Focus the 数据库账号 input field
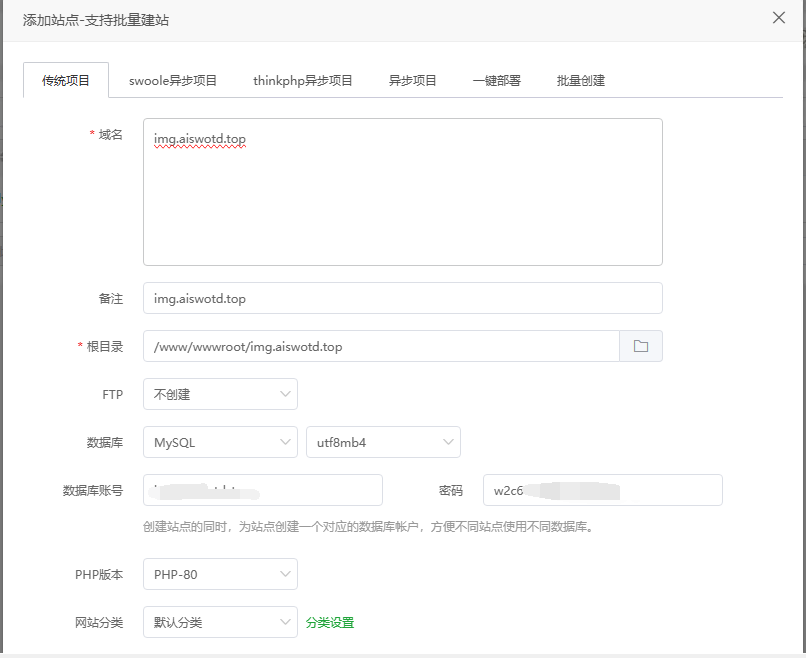The image size is (806, 658). point(263,490)
